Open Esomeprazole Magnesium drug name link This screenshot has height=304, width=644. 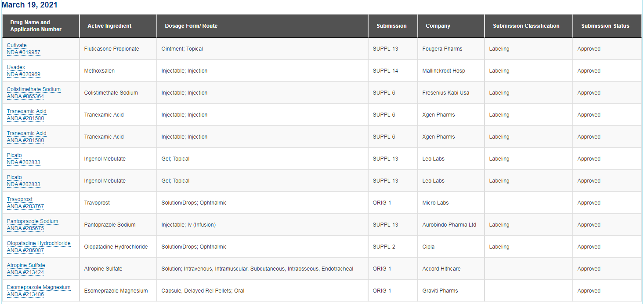(x=39, y=287)
